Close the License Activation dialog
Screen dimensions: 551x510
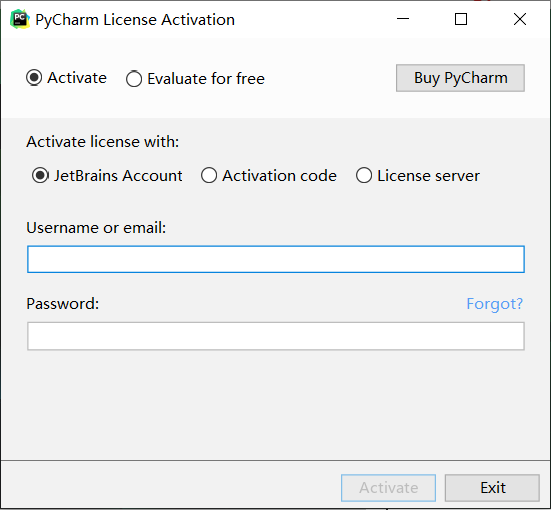pyautogui.click(x=520, y=19)
